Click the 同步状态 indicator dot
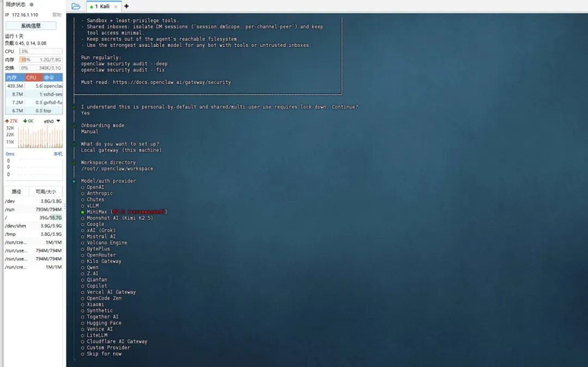Image resolution: width=588 pixels, height=367 pixels. (32, 4)
